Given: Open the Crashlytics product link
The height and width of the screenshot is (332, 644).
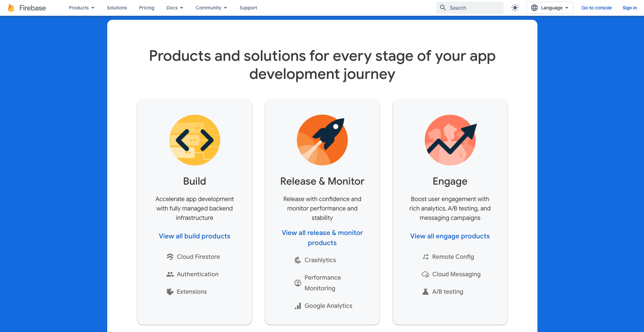Looking at the screenshot, I should (x=320, y=260).
